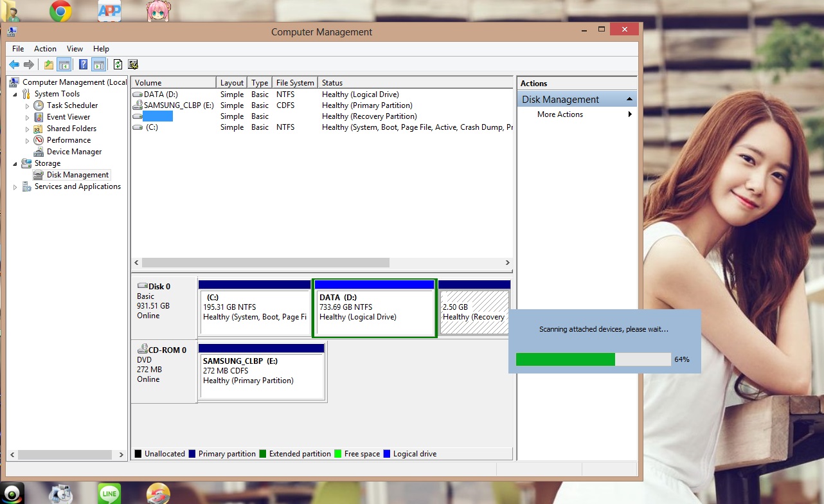Image resolution: width=824 pixels, height=504 pixels.
Task: Click the Event Viewer icon in the tree
Action: 39,117
